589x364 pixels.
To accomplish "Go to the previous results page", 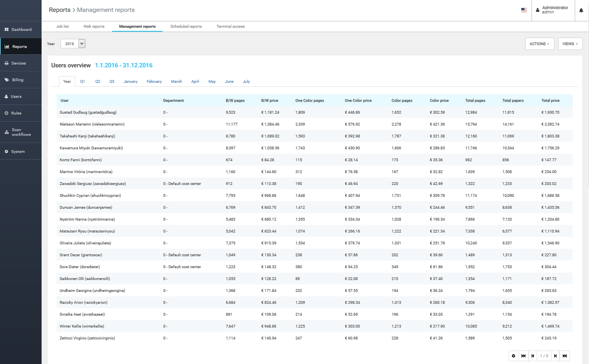I will coord(533,356).
